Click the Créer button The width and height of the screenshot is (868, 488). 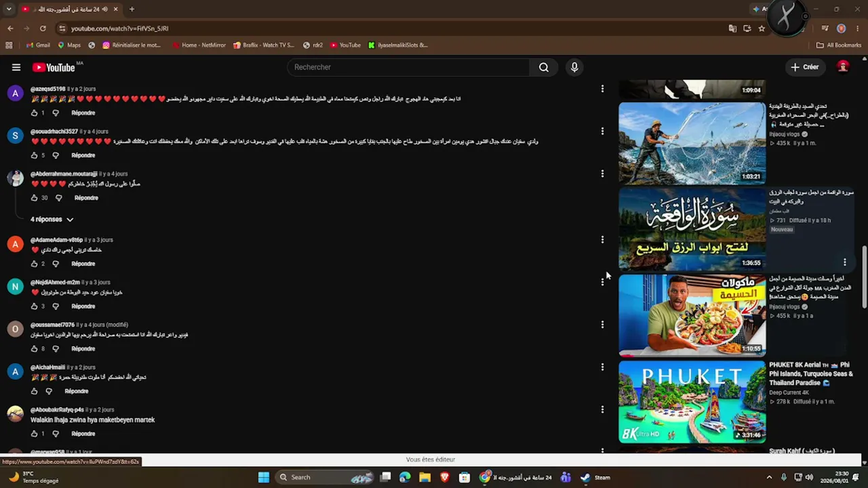coord(805,67)
